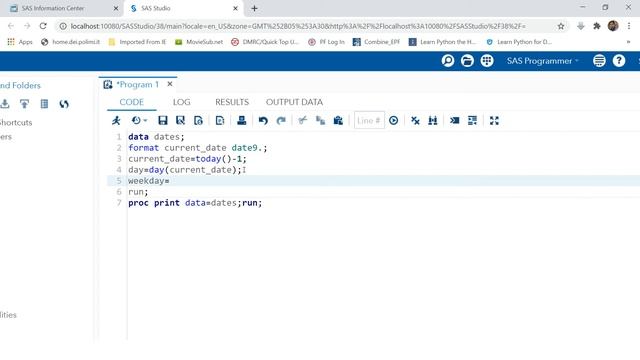Click the grid new options icon in header
640x360 pixels.
pyautogui.click(x=487, y=61)
